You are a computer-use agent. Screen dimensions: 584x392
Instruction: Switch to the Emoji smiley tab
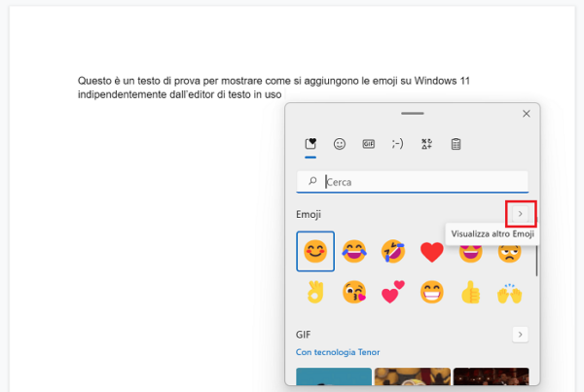click(x=340, y=144)
